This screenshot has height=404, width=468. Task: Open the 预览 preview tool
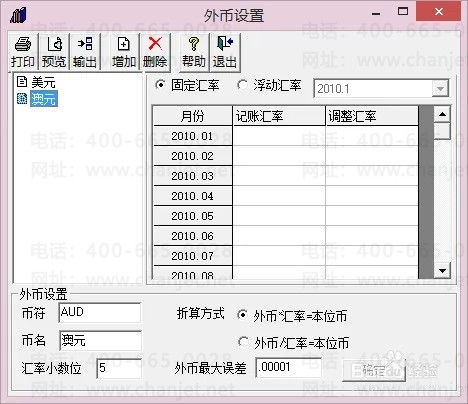tap(54, 52)
